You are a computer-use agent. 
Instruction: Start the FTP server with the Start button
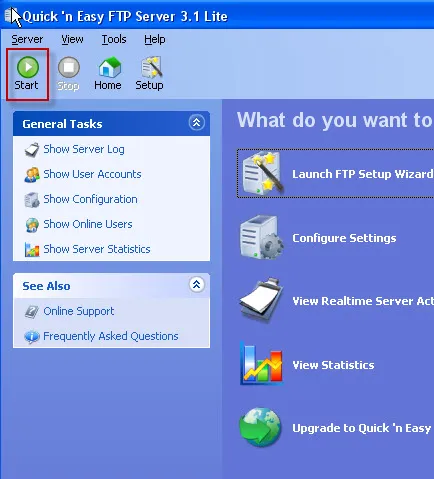point(27,74)
